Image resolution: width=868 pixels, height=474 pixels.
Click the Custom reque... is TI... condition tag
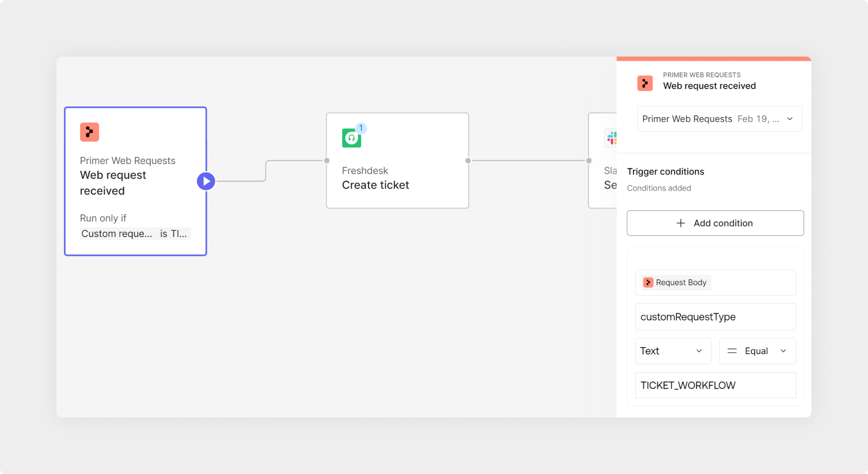click(135, 234)
